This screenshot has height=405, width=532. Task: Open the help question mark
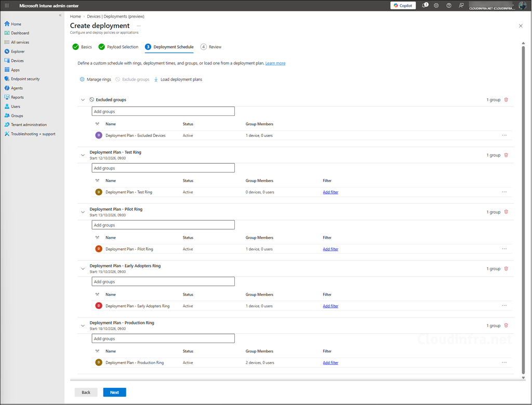click(448, 5)
